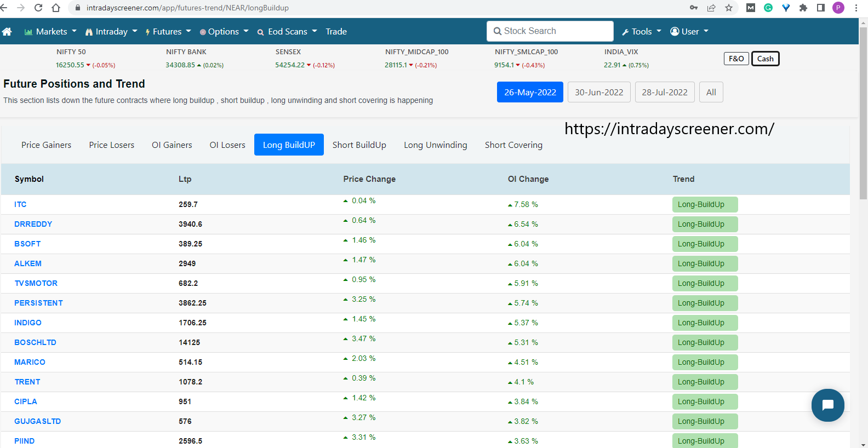Switch to OI Gainers tab
868x448 pixels.
(172, 145)
